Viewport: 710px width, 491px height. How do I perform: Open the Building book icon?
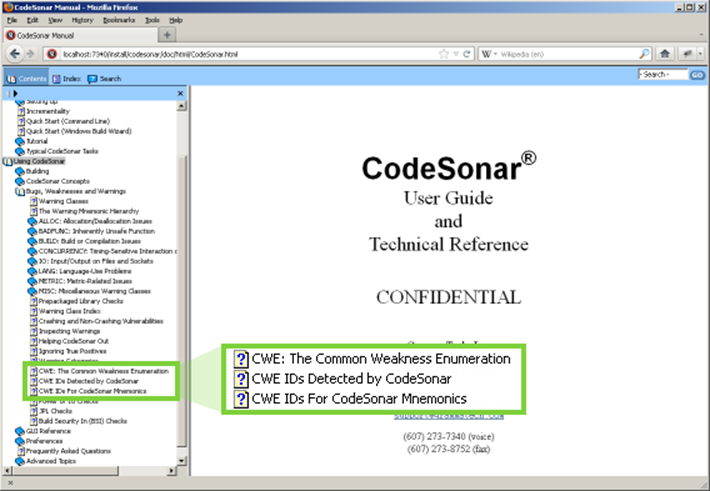click(x=19, y=171)
